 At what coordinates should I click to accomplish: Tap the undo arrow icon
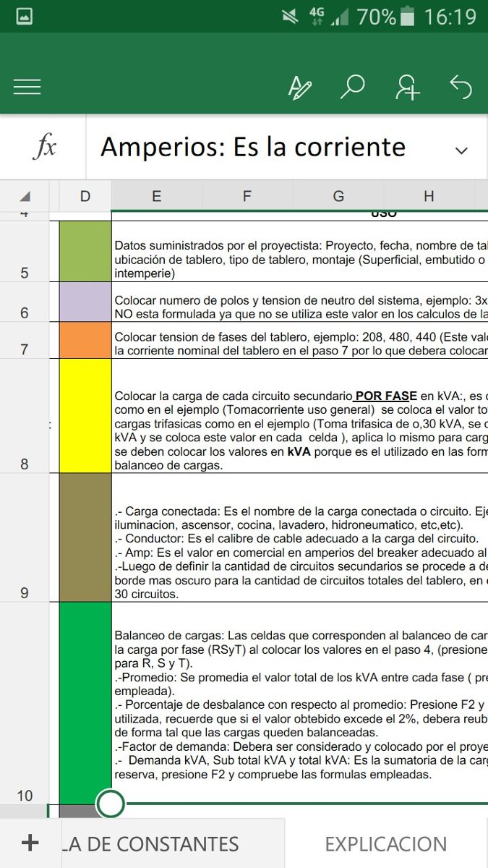click(x=461, y=87)
